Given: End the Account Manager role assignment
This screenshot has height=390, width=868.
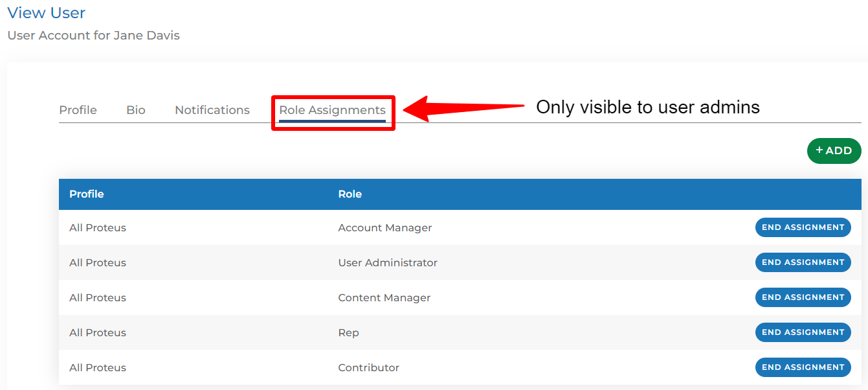Looking at the screenshot, I should tap(803, 227).
